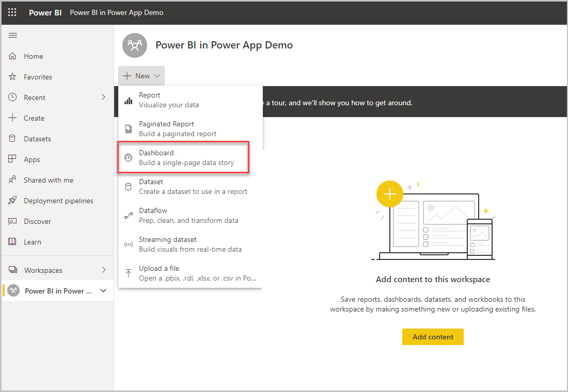This screenshot has width=568, height=392.
Task: Click the Apps grid icon in sidebar
Action: click(x=12, y=159)
